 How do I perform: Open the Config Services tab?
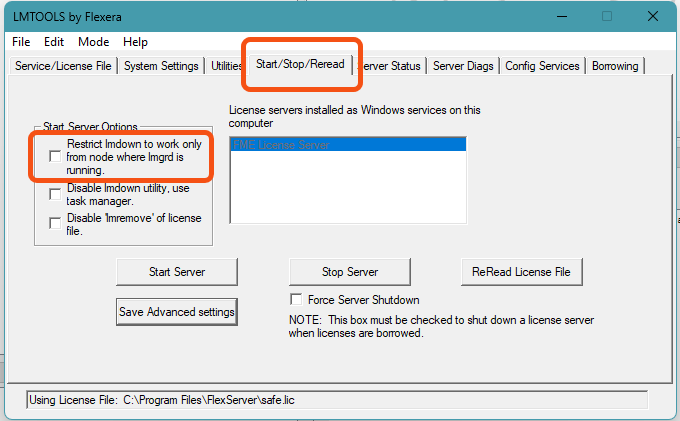point(542,66)
